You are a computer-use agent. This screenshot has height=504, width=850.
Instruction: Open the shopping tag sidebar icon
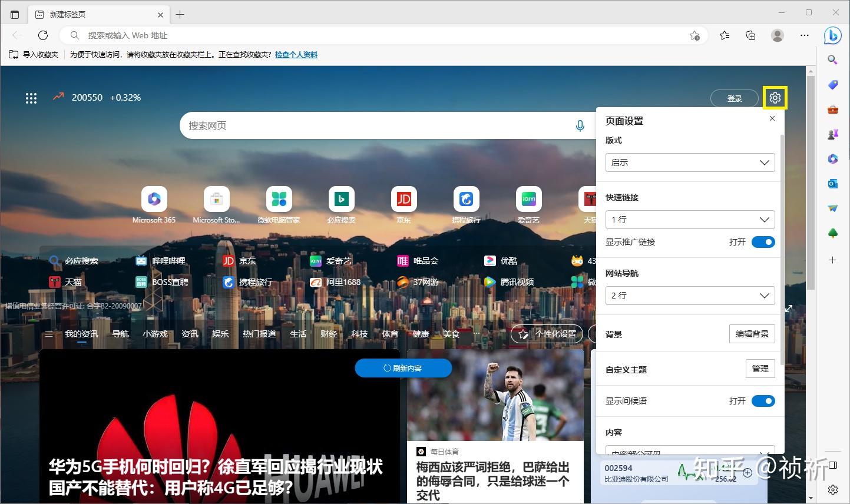click(832, 85)
